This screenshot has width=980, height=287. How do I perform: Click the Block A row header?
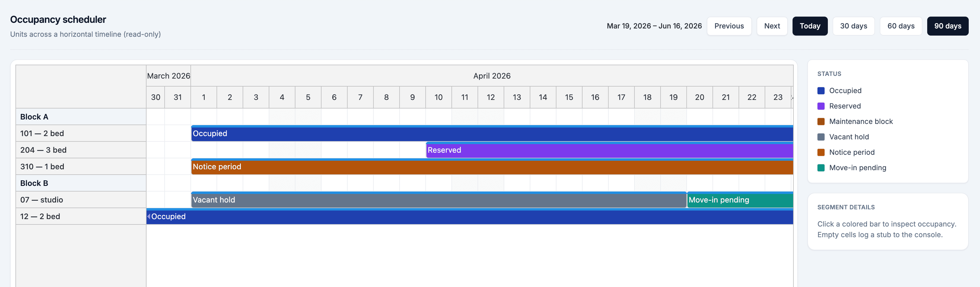click(81, 116)
